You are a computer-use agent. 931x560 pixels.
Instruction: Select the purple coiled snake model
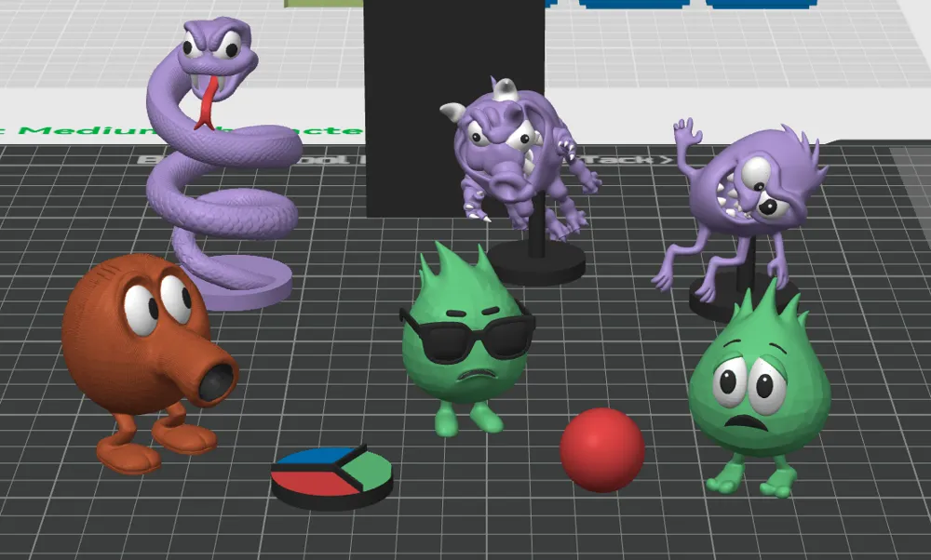pos(223,163)
